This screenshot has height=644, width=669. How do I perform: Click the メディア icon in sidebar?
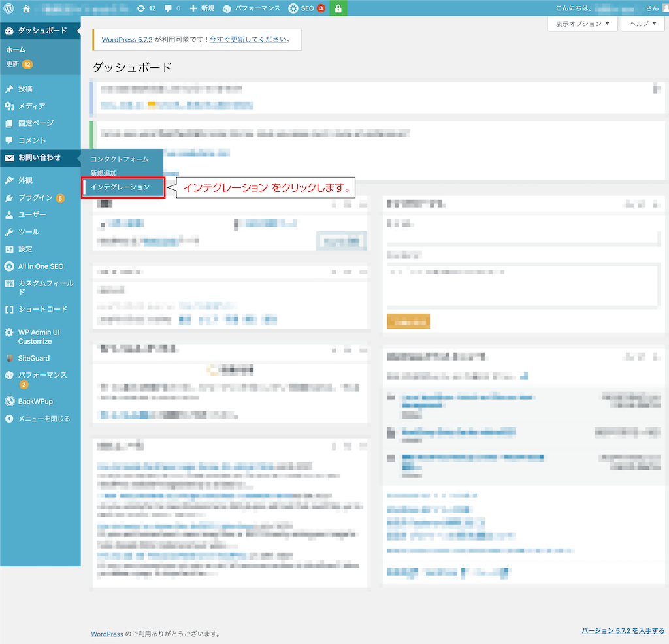click(x=9, y=106)
